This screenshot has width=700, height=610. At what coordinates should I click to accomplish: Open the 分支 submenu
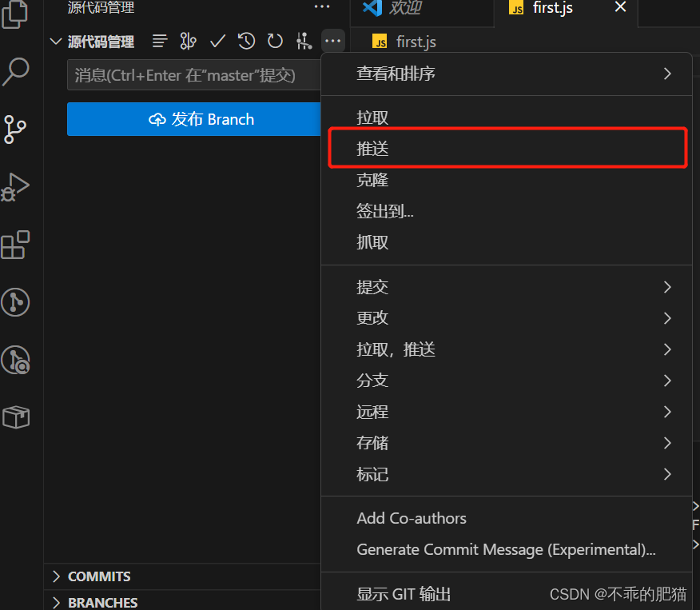(x=507, y=381)
